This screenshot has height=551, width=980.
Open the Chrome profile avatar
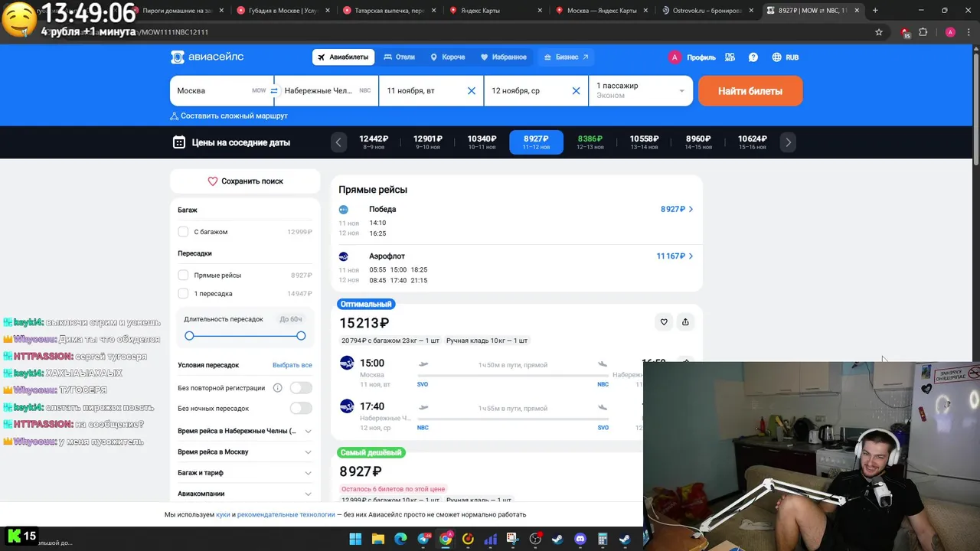(x=950, y=32)
